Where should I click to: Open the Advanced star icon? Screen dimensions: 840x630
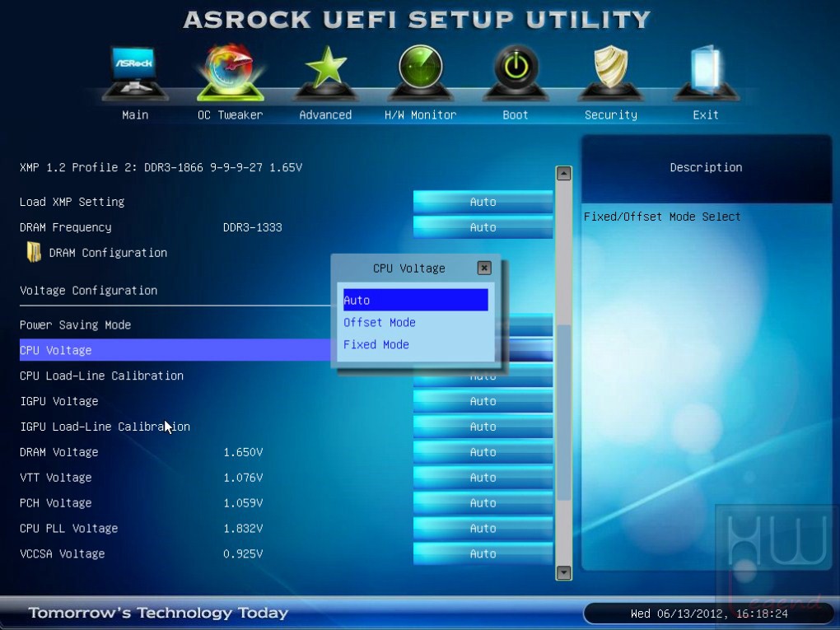[x=325, y=72]
